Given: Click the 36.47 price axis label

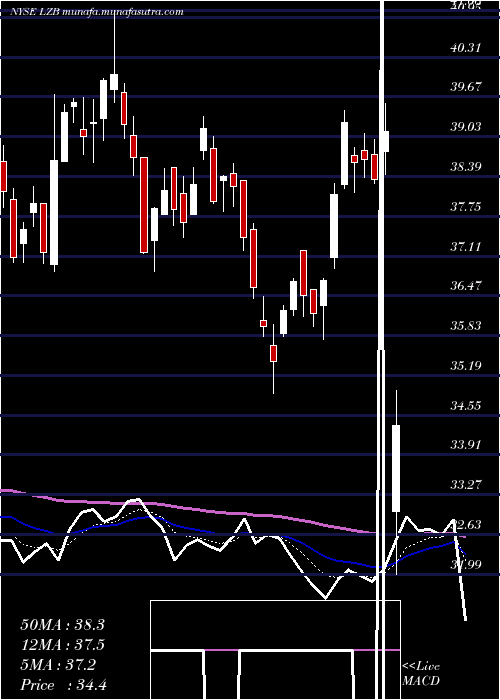Looking at the screenshot, I should coord(466,286).
